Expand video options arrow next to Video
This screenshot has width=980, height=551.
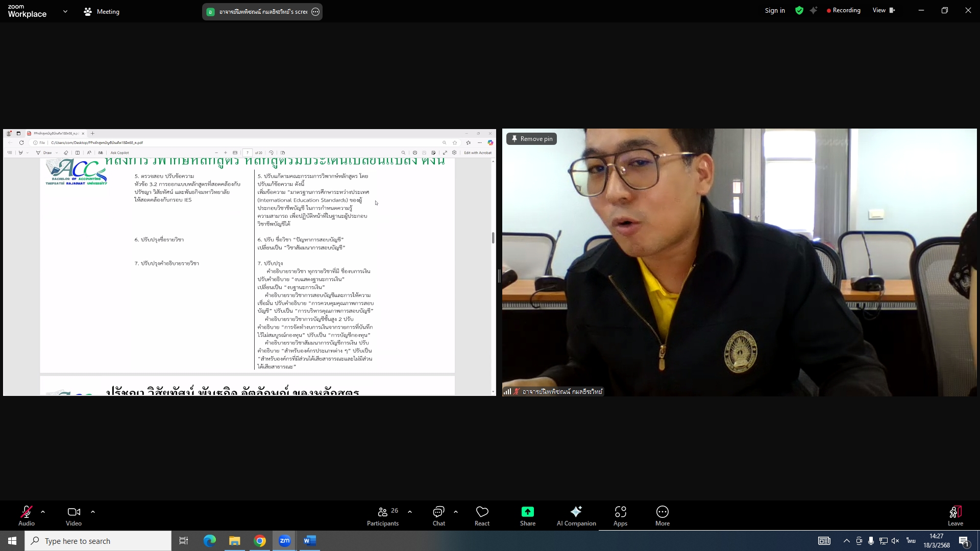[93, 511]
